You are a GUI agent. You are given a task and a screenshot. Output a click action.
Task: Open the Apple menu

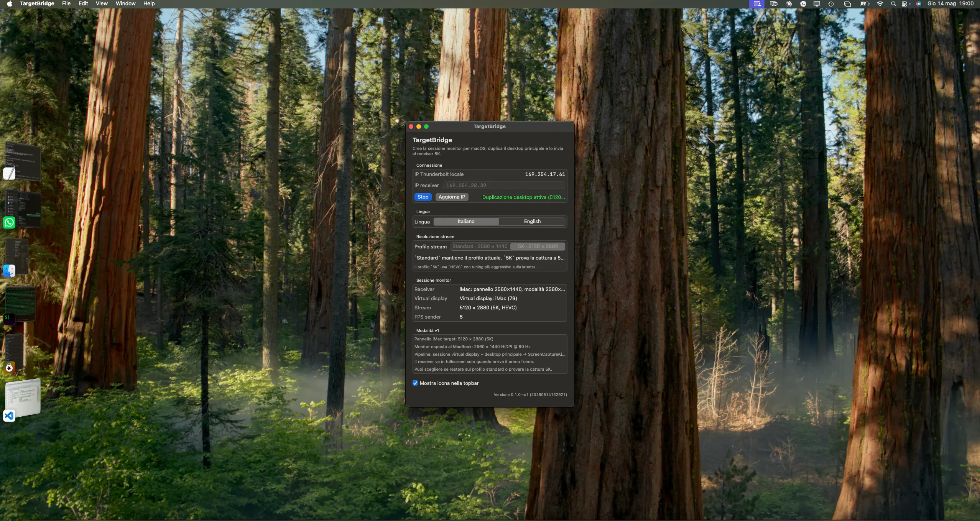(x=10, y=4)
